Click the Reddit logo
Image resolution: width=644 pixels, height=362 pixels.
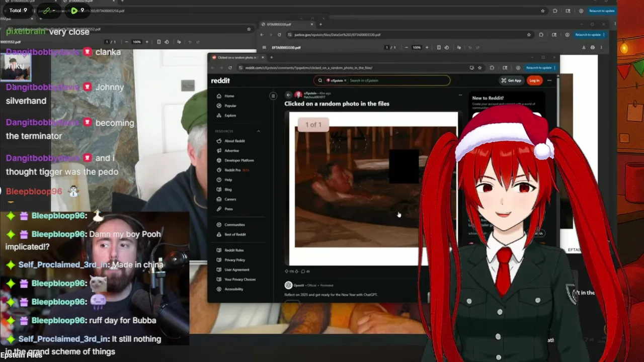(220, 80)
